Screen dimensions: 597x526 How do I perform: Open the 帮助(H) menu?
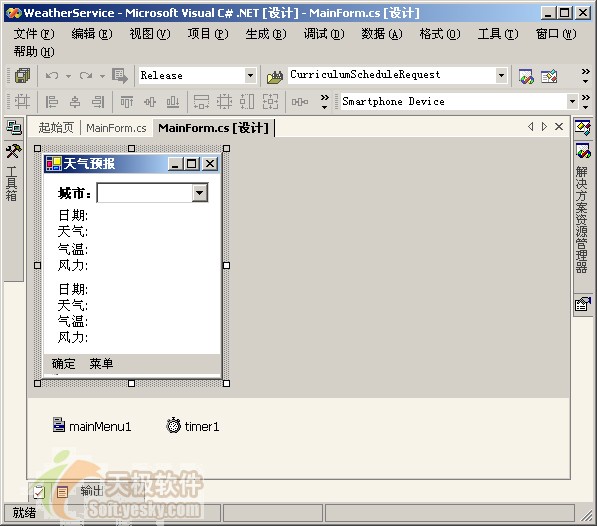point(34,52)
